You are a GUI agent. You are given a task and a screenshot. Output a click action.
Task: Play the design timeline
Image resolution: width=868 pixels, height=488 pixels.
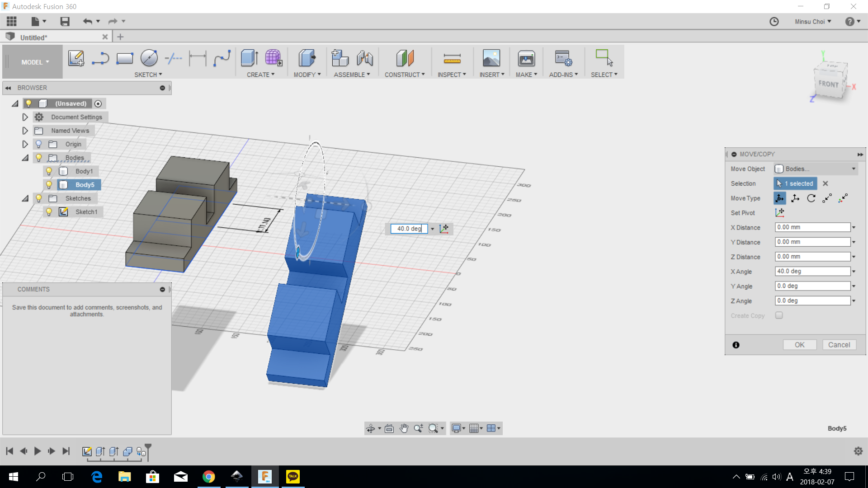[x=38, y=451]
